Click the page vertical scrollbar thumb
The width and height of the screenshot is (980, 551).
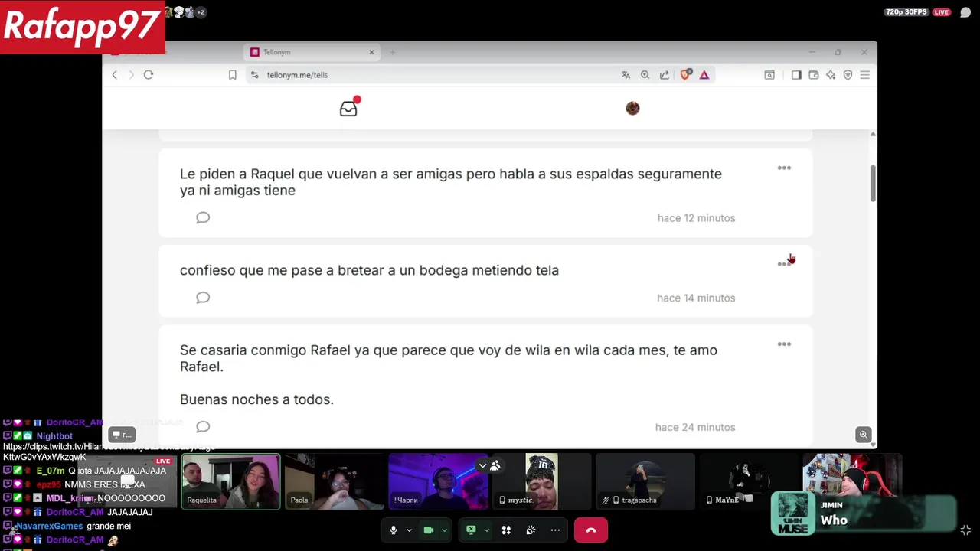click(x=873, y=184)
